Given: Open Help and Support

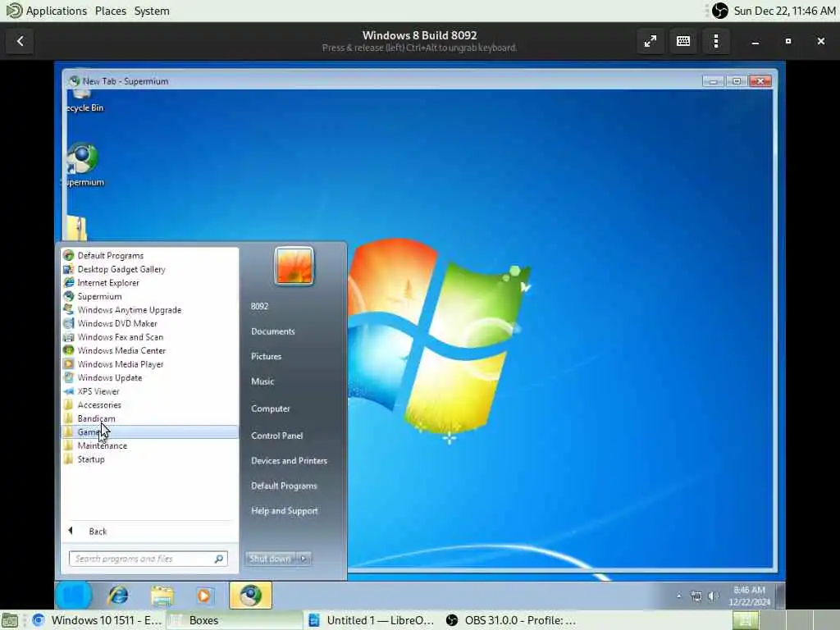Looking at the screenshot, I should 285,511.
